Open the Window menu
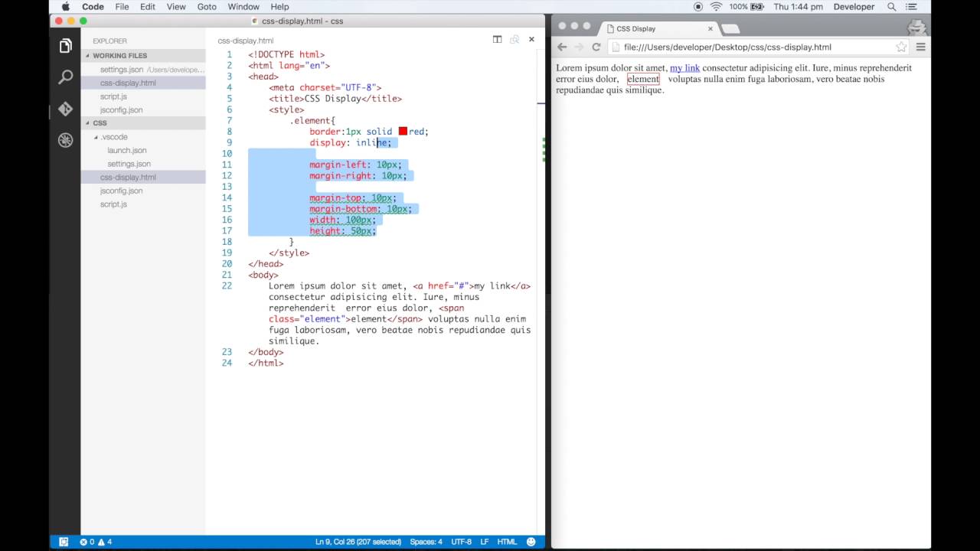This screenshot has height=551, width=980. (243, 7)
